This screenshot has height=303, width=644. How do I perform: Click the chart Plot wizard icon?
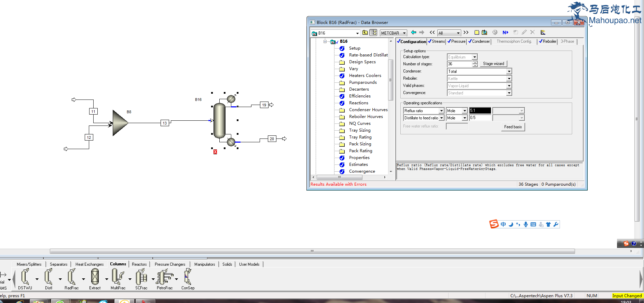[543, 32]
